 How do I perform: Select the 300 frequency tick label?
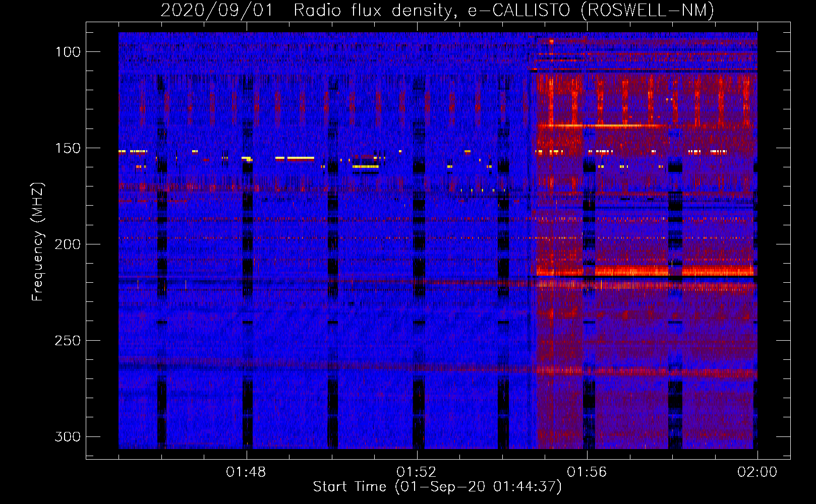[68, 436]
